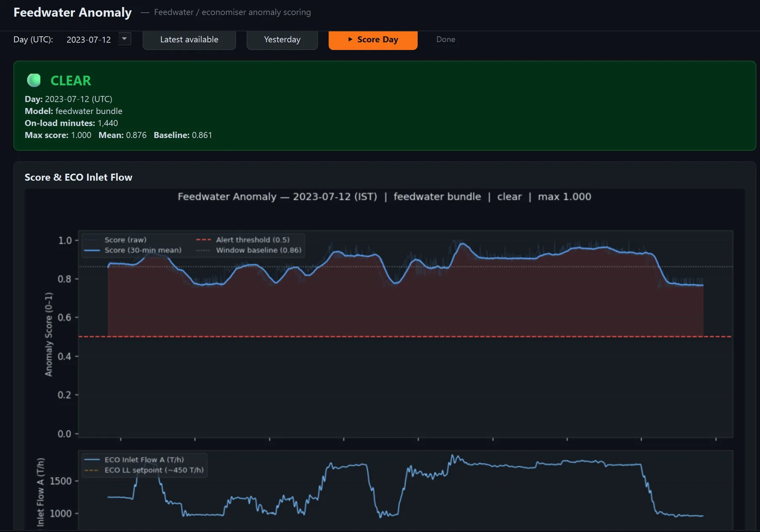Image resolution: width=760 pixels, height=532 pixels.
Task: Click the Window baseline (0.86) legend entry
Action: (x=249, y=250)
